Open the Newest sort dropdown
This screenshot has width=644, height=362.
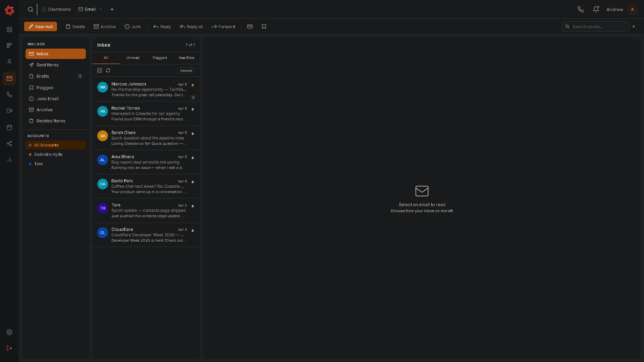click(x=186, y=70)
